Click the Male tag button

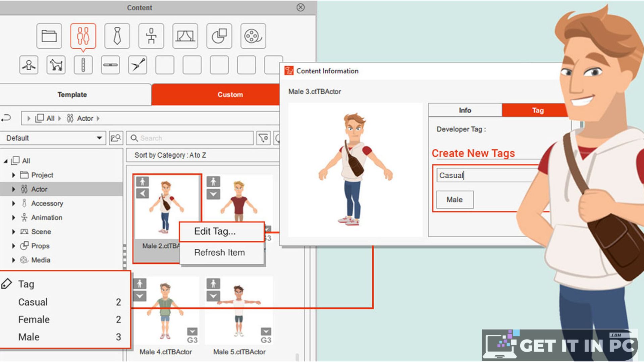[455, 200]
